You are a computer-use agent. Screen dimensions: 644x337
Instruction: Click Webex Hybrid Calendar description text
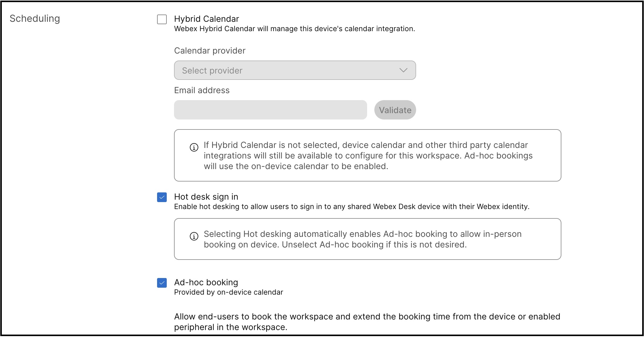294,29
